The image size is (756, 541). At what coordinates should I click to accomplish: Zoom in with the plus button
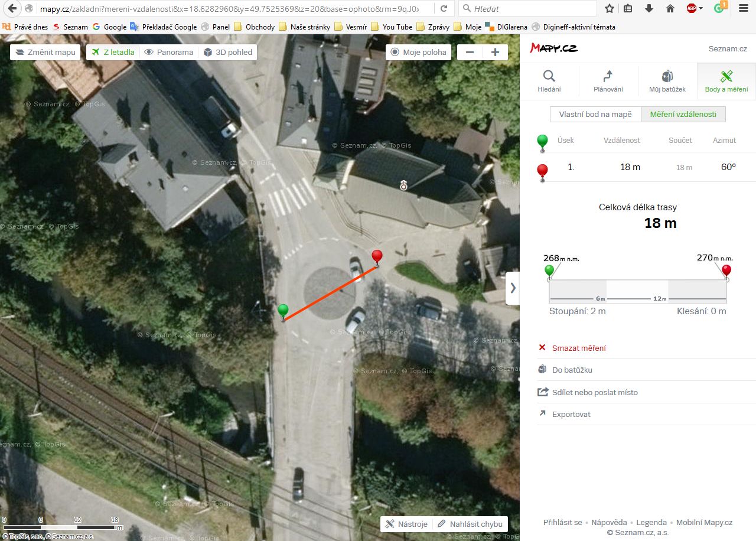click(495, 52)
